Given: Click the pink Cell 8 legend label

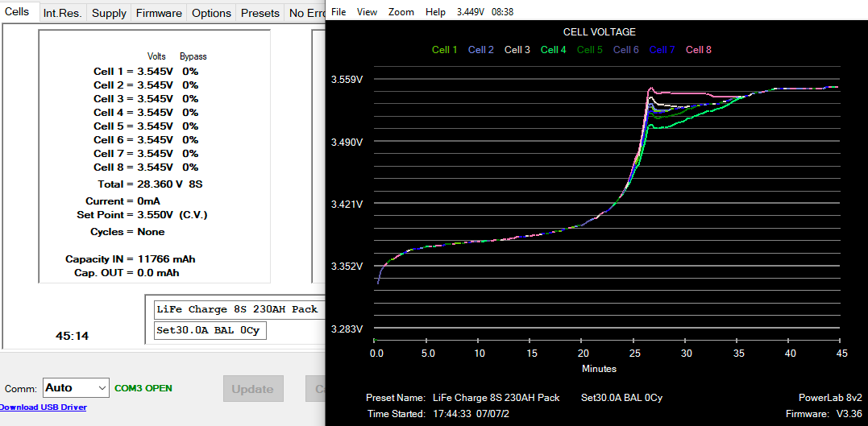Looking at the screenshot, I should pyautogui.click(x=698, y=50).
